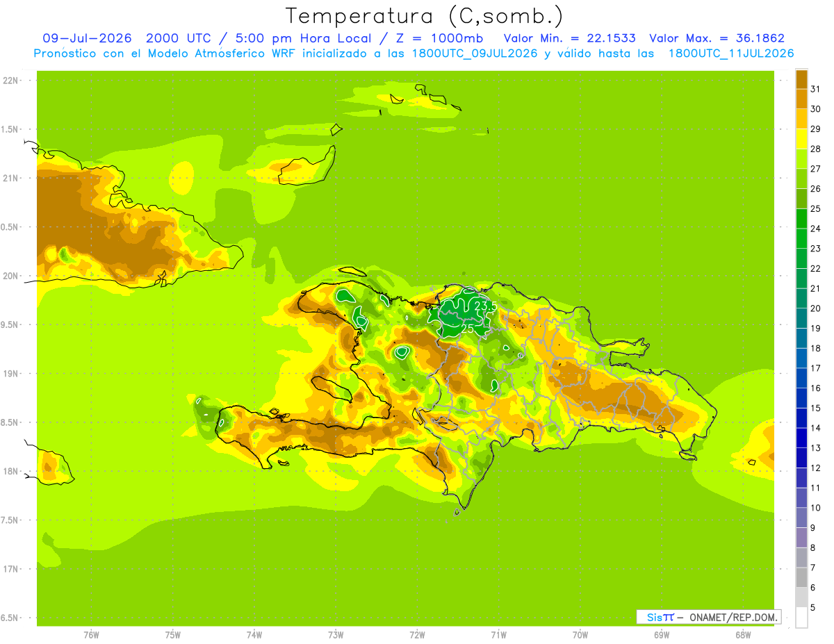Click the 15 degree blue legend swatch
This screenshot has height=644, width=834.
click(x=801, y=398)
